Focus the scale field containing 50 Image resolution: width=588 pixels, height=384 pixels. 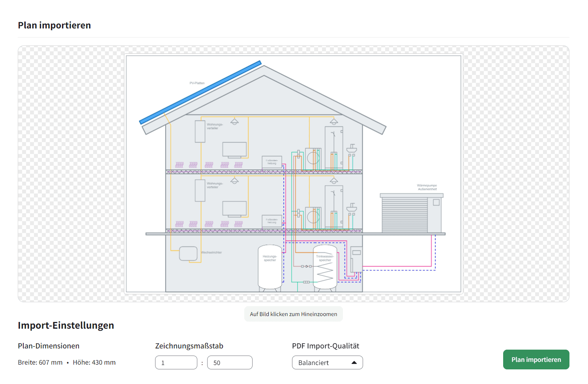tap(230, 363)
